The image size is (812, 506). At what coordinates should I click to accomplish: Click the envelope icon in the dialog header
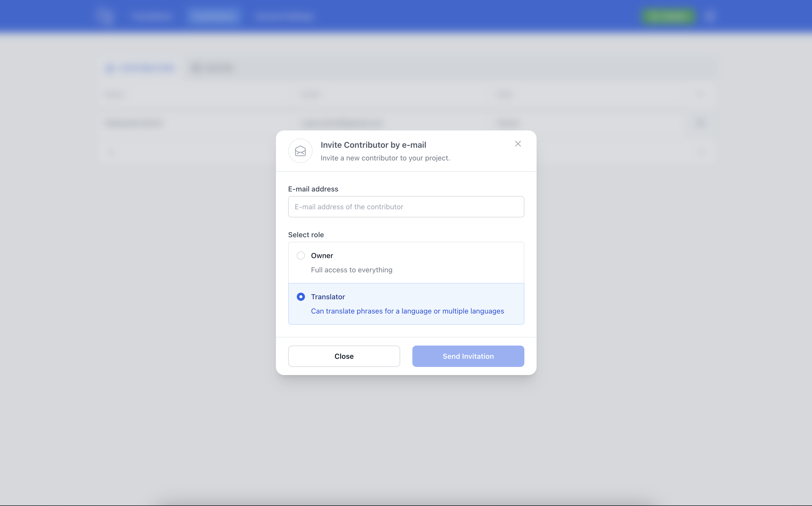[300, 151]
